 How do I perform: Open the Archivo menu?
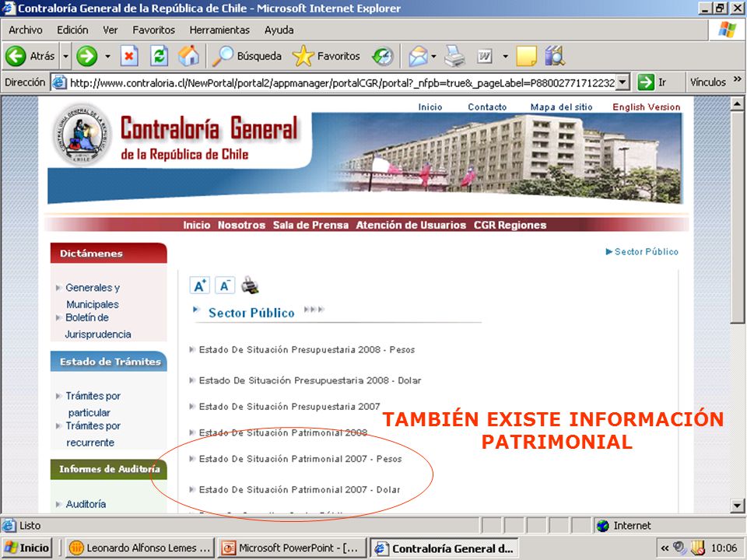[25, 30]
